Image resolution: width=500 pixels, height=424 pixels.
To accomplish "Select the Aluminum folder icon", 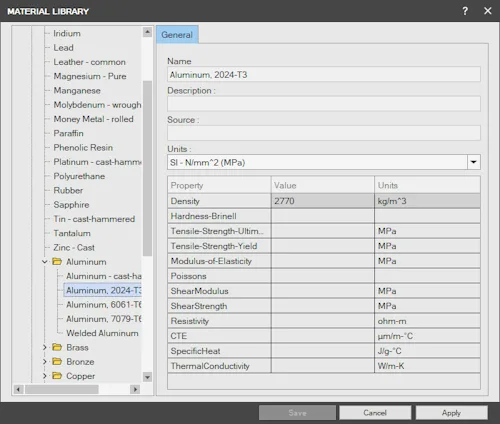I will (57, 262).
